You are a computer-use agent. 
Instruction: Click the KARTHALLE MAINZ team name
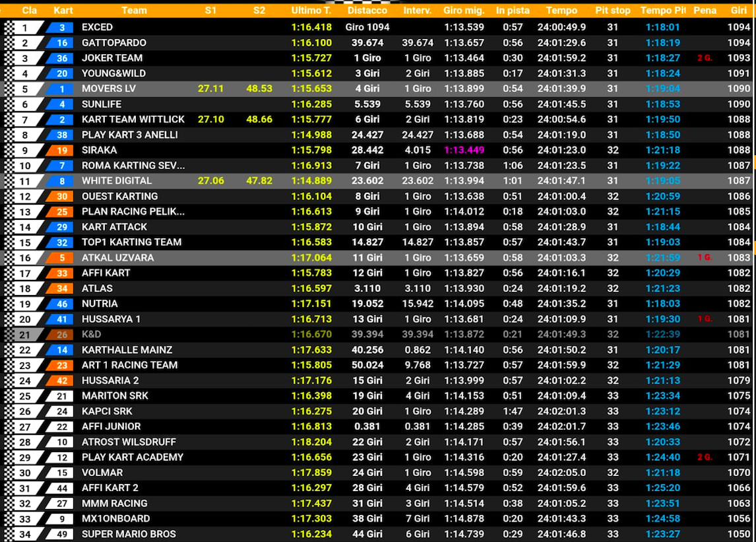(127, 350)
